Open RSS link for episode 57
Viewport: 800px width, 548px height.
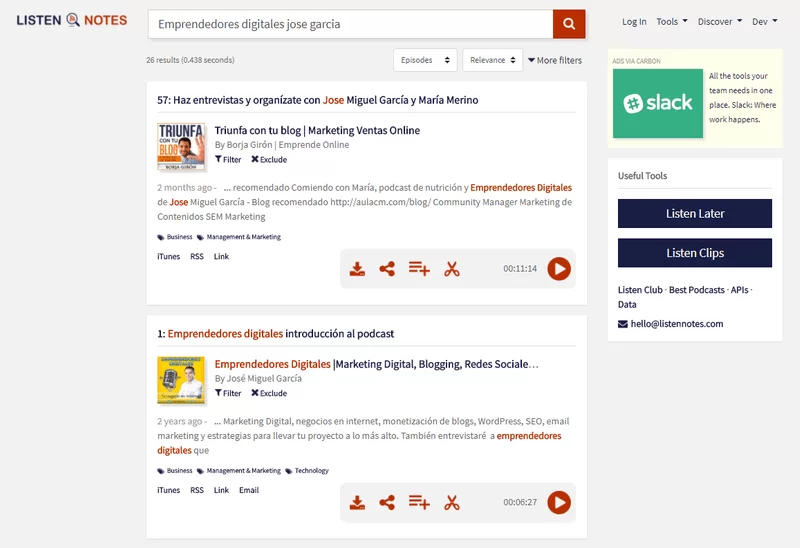coord(197,256)
